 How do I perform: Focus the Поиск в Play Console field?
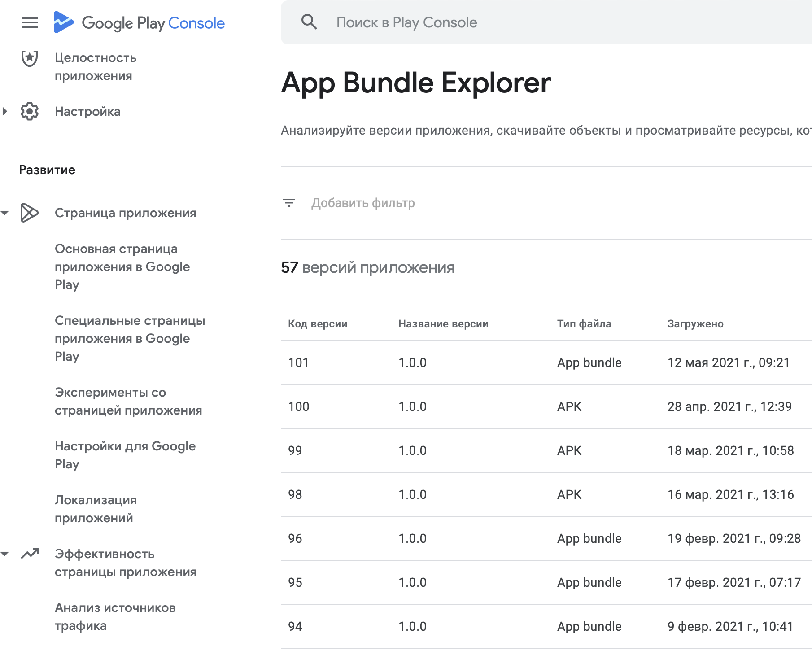pos(546,22)
